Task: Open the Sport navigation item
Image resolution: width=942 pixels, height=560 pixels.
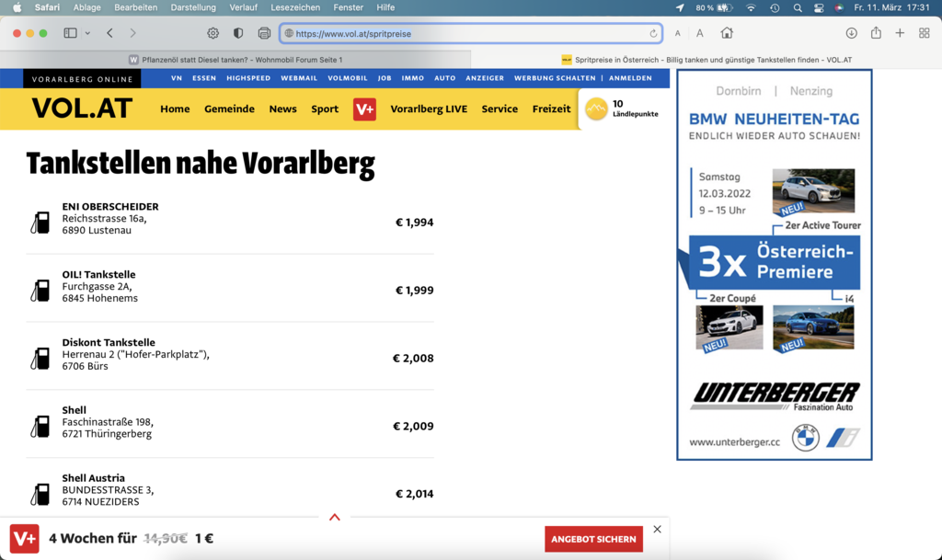Action: pyautogui.click(x=325, y=109)
